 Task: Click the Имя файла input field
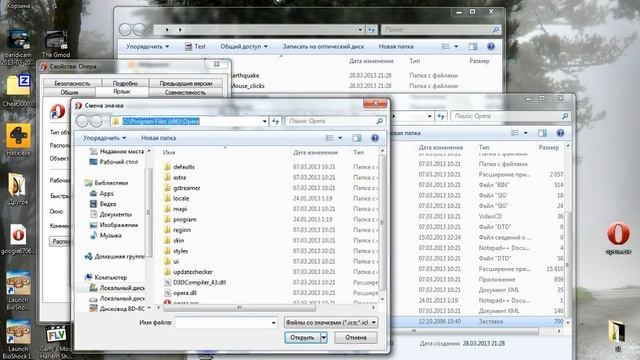point(222,322)
